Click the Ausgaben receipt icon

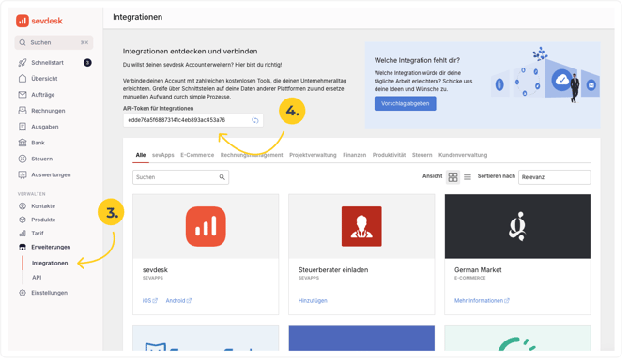pos(23,127)
